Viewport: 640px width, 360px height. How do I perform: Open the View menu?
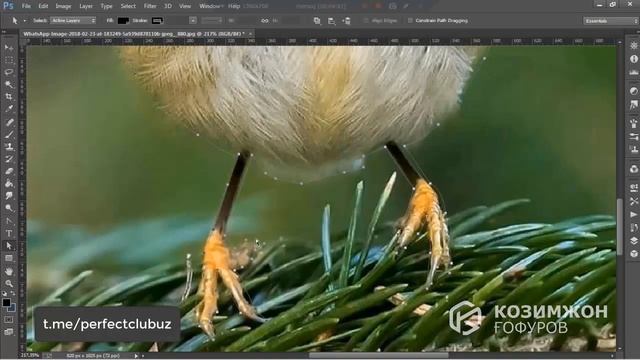(185, 6)
